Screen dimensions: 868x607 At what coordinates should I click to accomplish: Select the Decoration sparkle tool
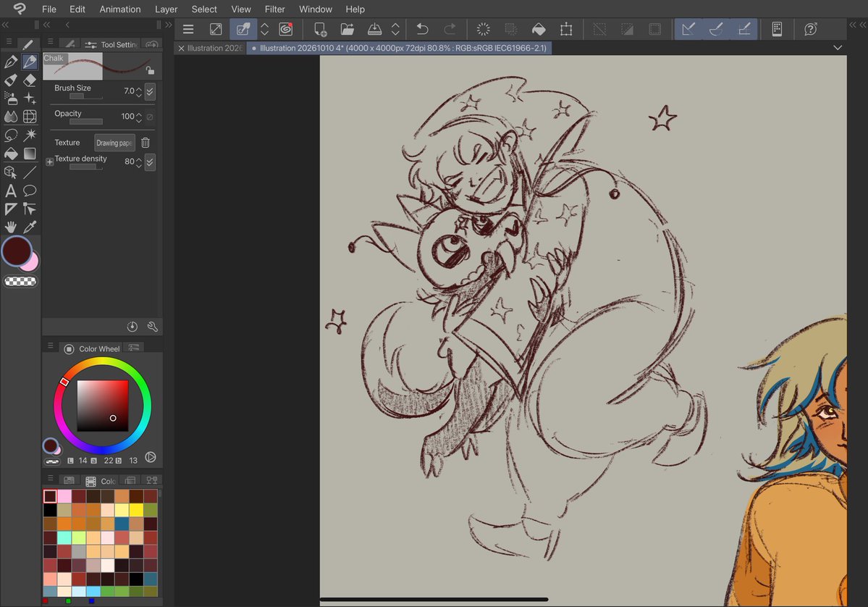pyautogui.click(x=30, y=99)
